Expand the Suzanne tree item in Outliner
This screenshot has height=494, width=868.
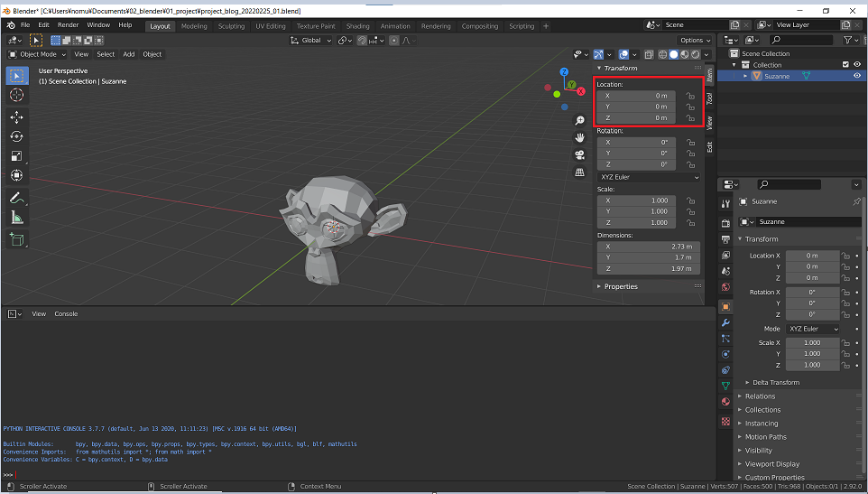point(745,76)
